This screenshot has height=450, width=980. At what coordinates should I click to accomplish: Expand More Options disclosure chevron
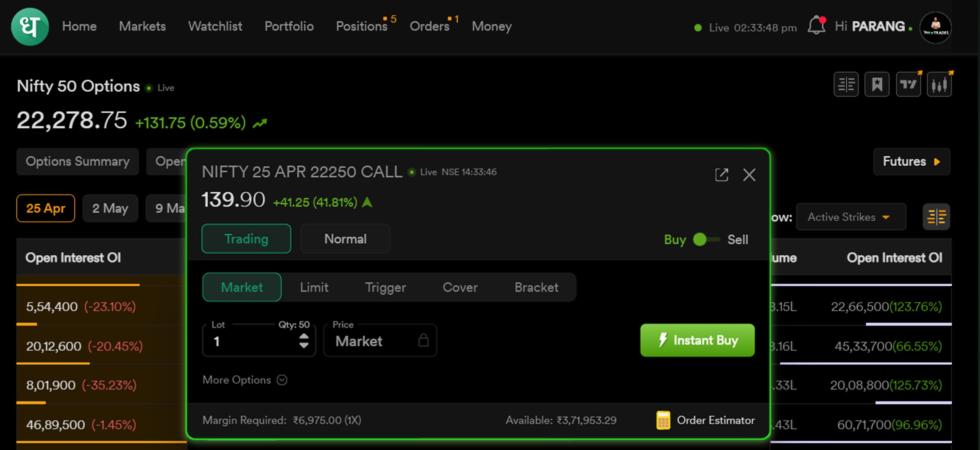(x=284, y=380)
